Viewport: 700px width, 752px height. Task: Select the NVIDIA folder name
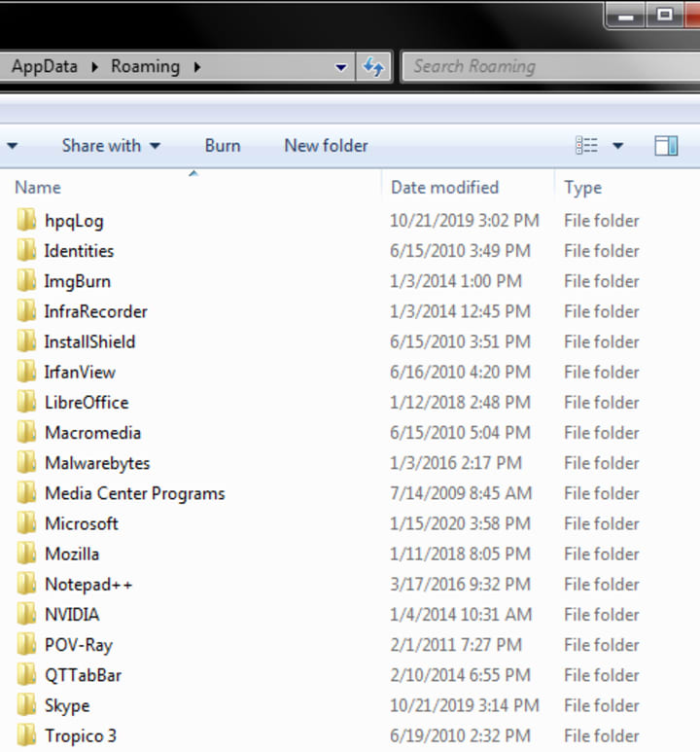click(x=72, y=615)
